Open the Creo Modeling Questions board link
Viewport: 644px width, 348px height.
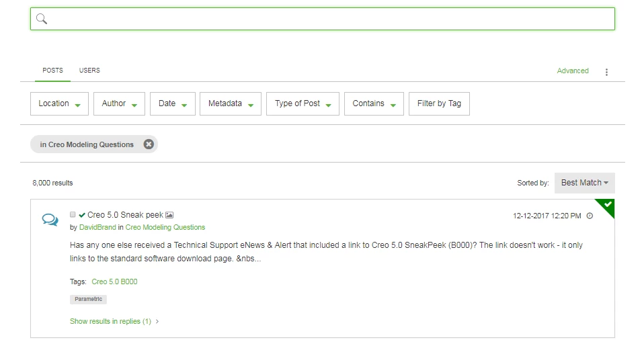point(165,227)
